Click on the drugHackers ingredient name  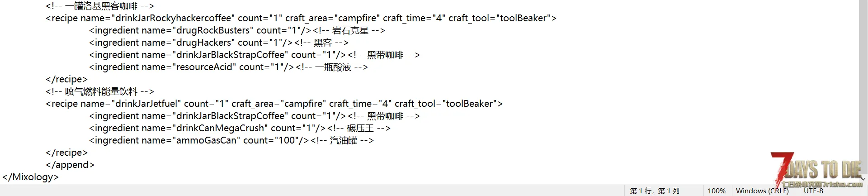[x=203, y=43]
